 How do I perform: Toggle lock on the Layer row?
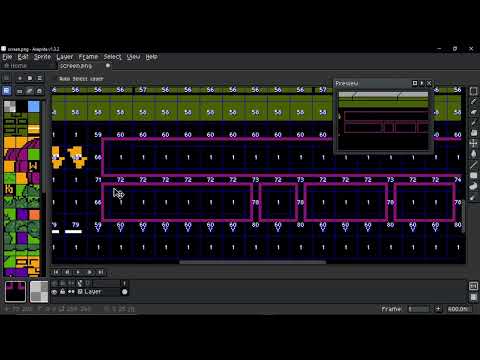click(63, 292)
